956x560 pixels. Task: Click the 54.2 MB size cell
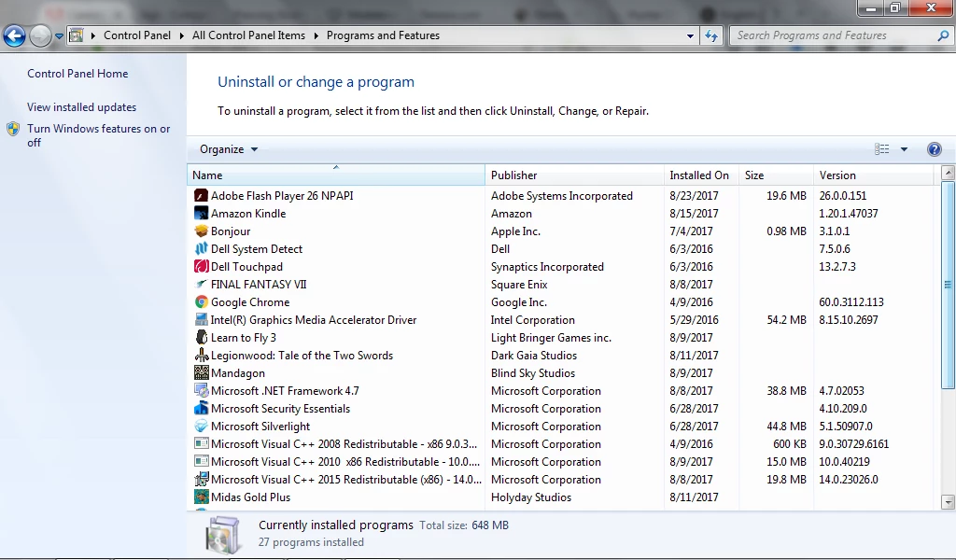[786, 320]
